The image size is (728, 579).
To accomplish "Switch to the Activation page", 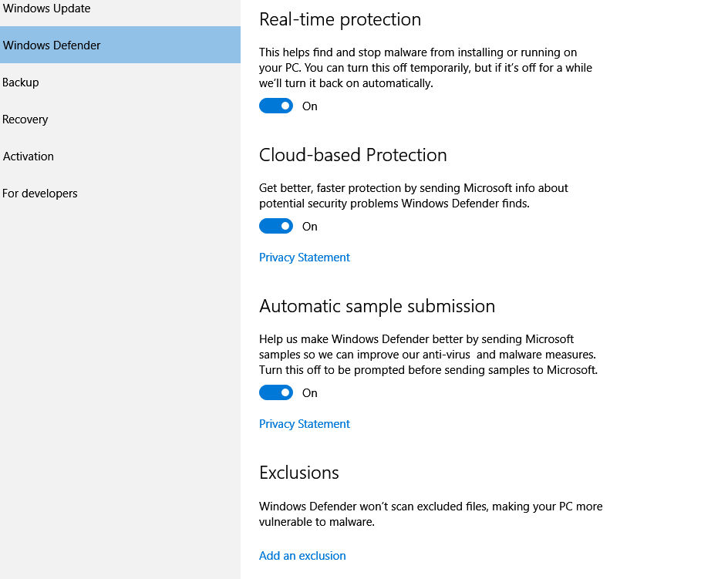I will pos(120,157).
